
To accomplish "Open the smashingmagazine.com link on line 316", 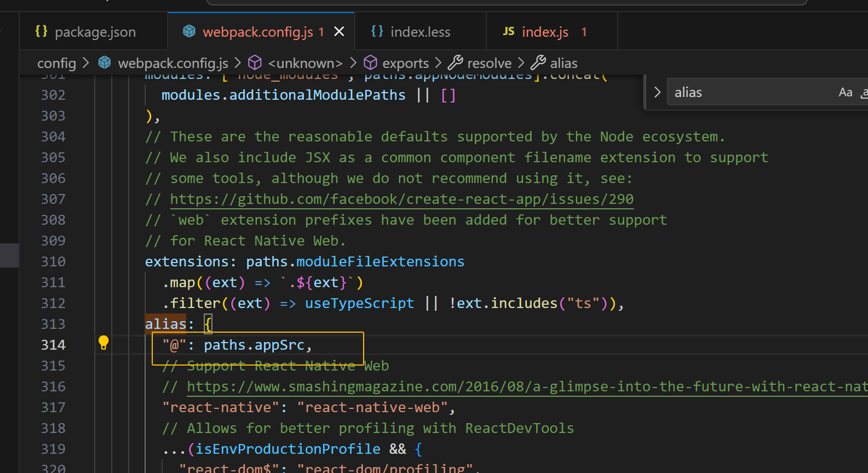I will pos(527,386).
